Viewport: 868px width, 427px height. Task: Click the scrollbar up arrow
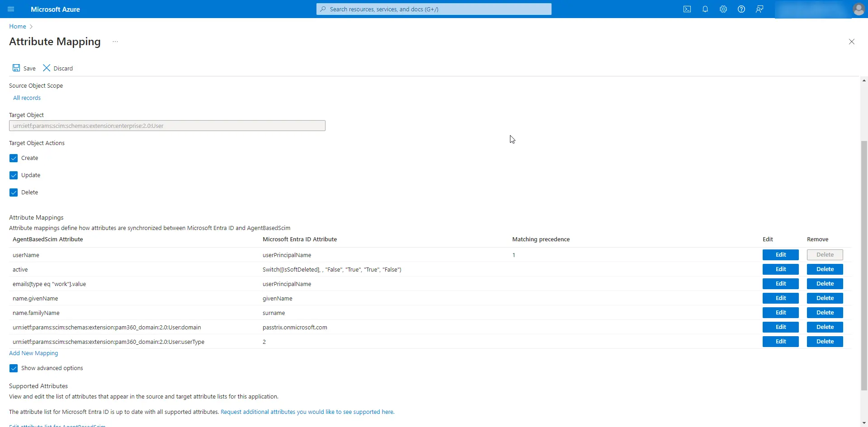pyautogui.click(x=864, y=80)
